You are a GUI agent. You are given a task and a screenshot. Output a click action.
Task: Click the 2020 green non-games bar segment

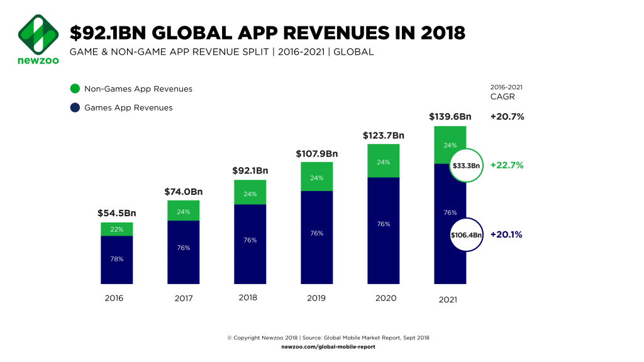pos(383,161)
